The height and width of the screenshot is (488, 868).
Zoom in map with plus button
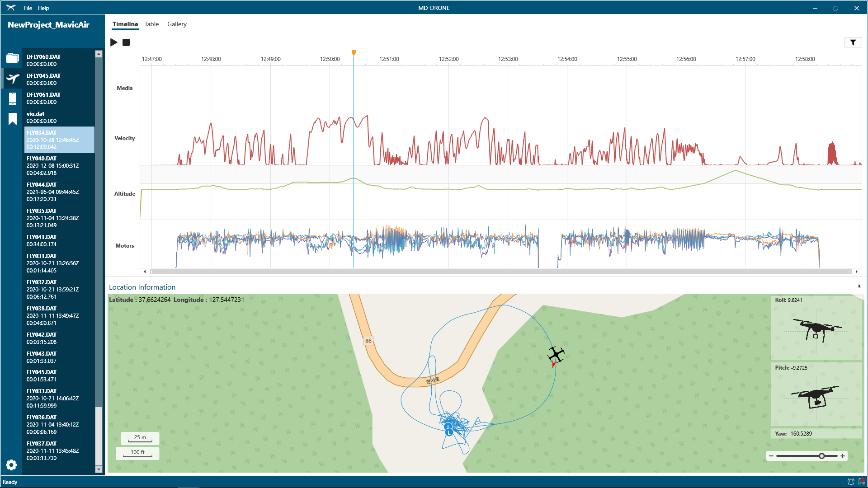point(843,456)
